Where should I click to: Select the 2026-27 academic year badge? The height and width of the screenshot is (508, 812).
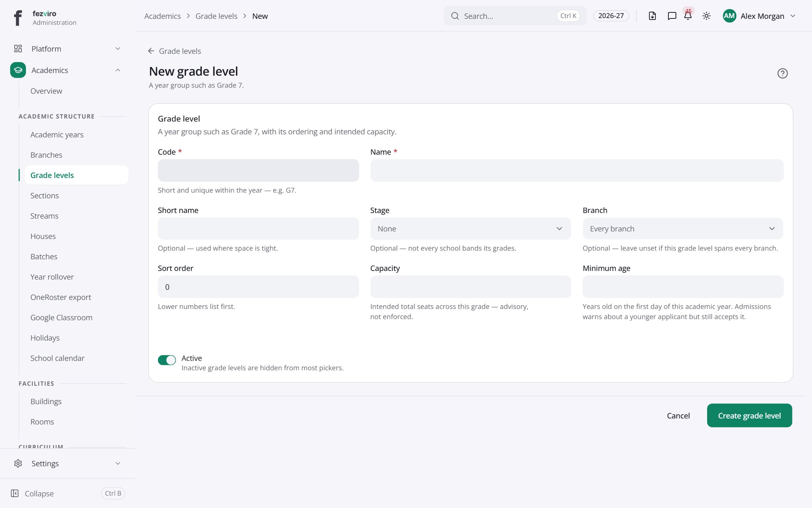(611, 16)
